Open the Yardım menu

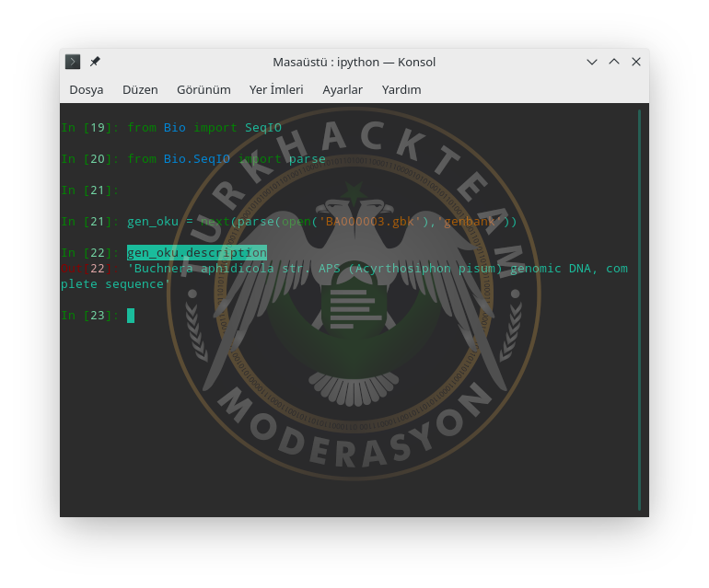401,89
